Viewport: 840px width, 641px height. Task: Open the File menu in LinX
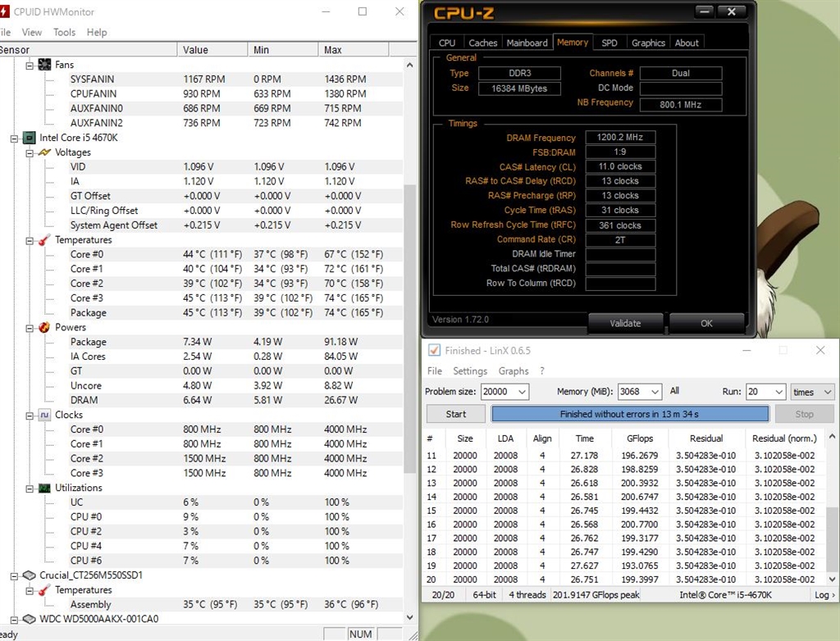(435, 371)
